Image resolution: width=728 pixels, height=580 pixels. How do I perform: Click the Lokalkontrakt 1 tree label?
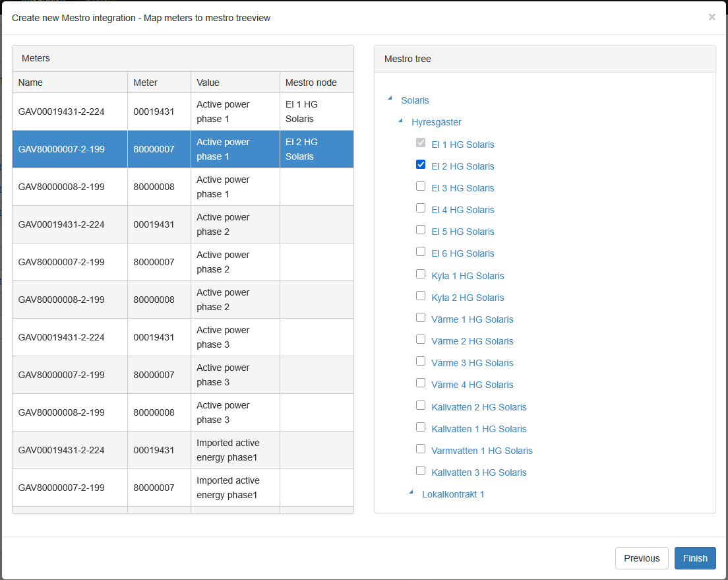[453, 494]
